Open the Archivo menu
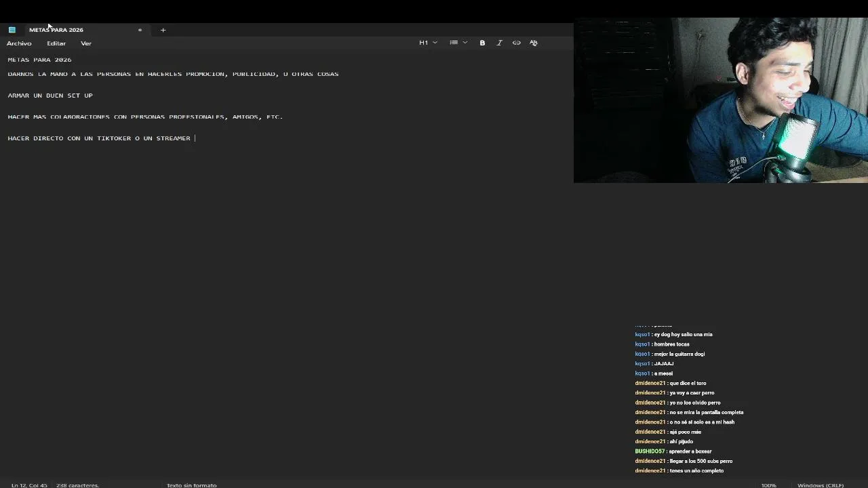 [19, 43]
